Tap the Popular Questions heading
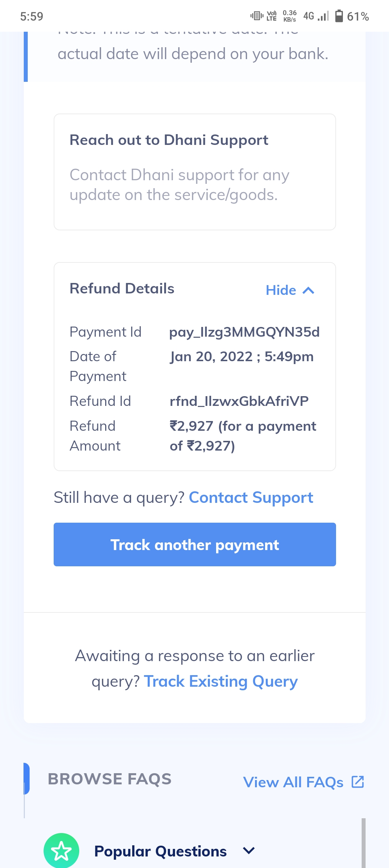 160,851
